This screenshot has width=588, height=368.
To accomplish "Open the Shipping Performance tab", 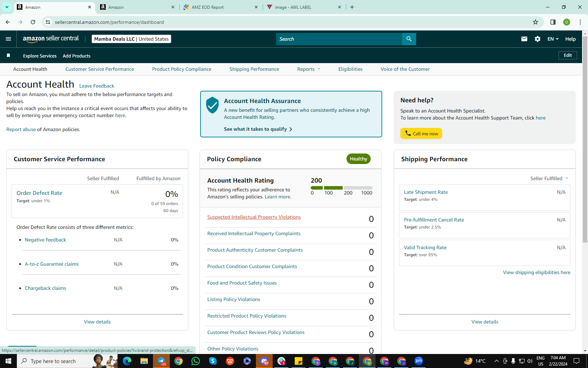I will (x=254, y=69).
